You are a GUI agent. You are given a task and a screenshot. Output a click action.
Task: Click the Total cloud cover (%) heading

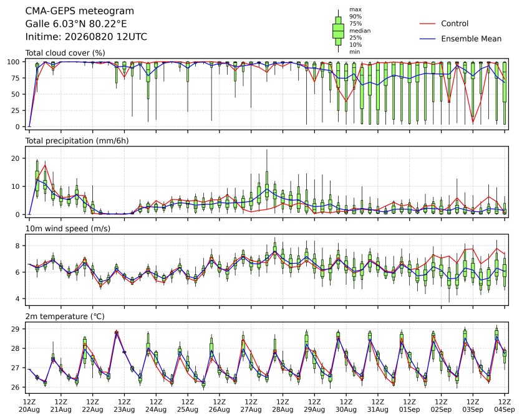(x=65, y=53)
